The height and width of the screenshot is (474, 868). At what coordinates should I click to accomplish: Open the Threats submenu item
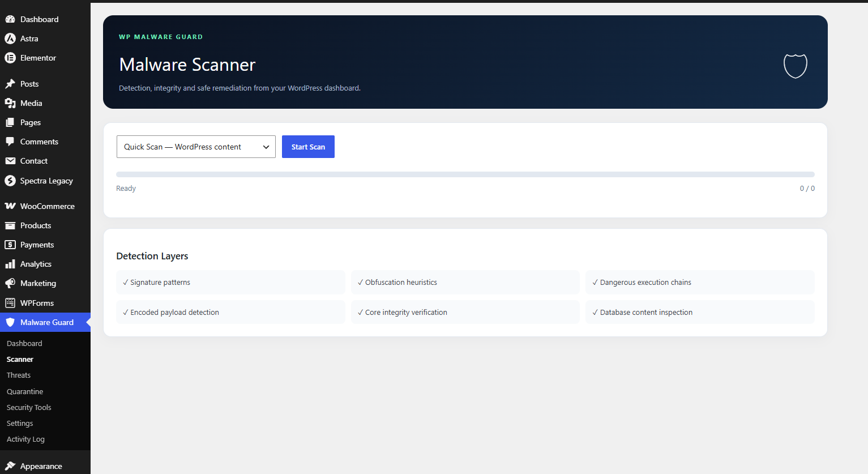coord(19,375)
